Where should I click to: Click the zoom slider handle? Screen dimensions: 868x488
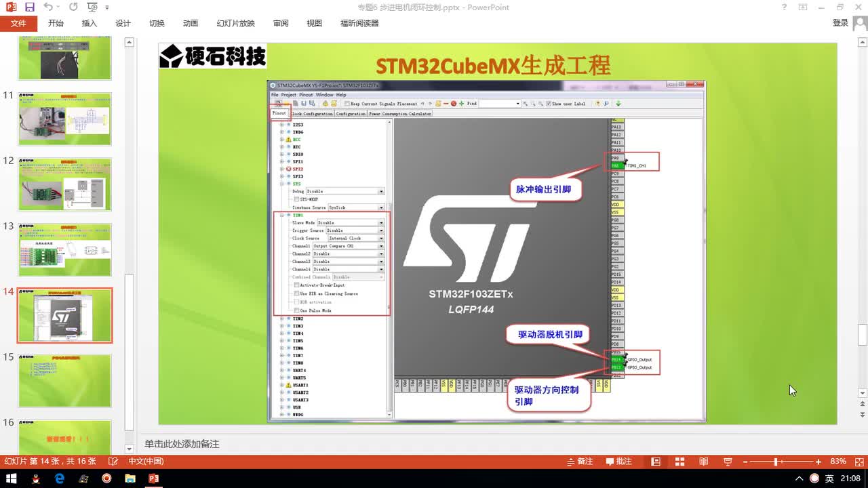pos(776,462)
